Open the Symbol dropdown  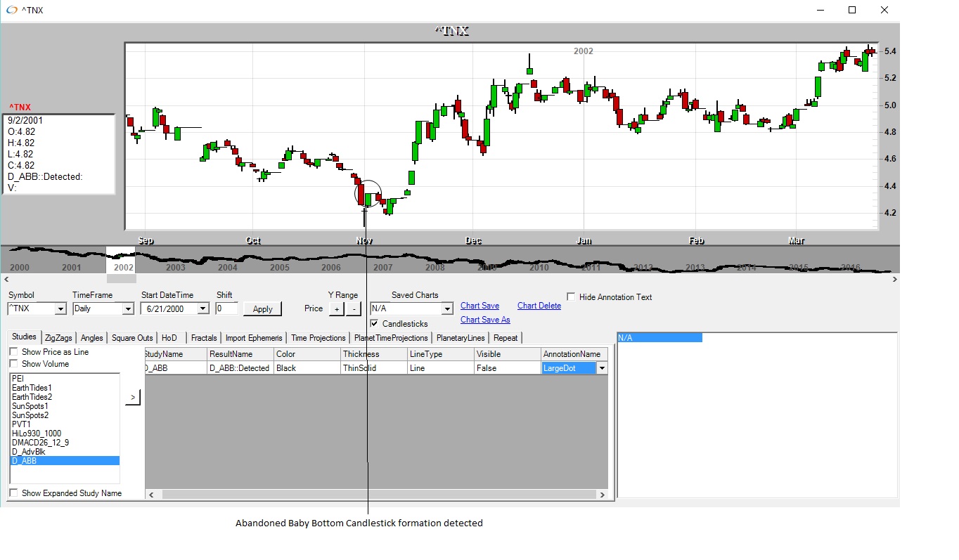click(x=60, y=309)
